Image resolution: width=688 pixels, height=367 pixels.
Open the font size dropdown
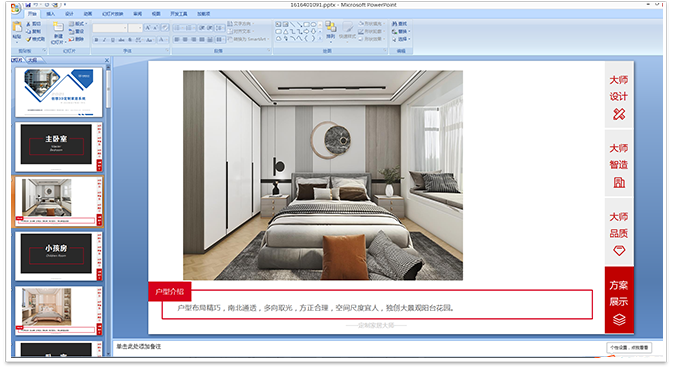point(140,28)
